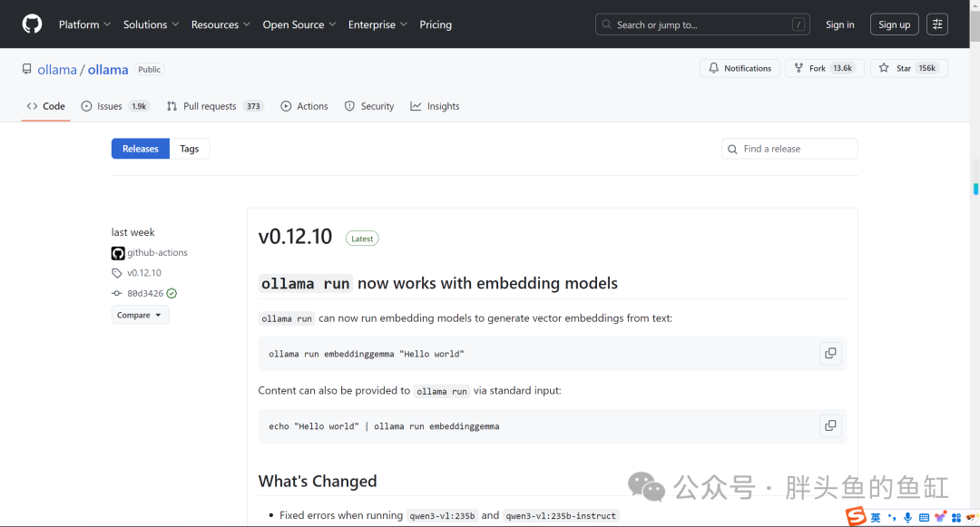Screen dimensions: 980x527
Task: Copy the echo pipe command snippet
Action: [x=830, y=425]
